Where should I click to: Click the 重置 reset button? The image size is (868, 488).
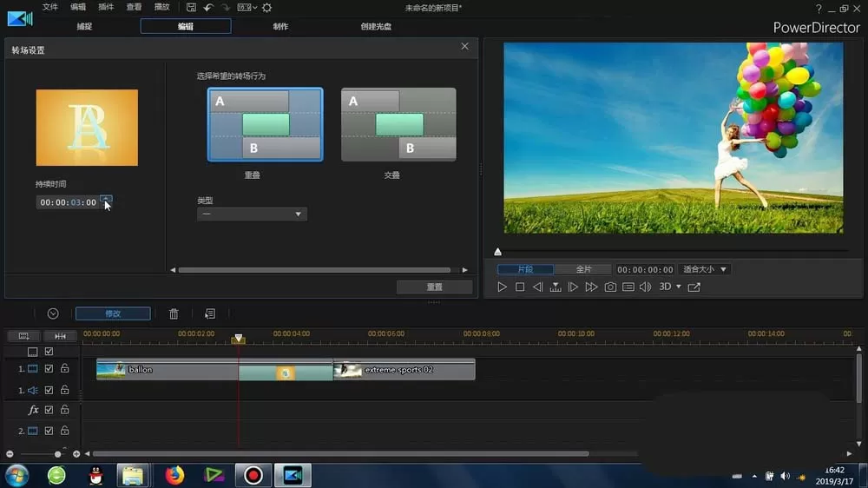coord(435,287)
